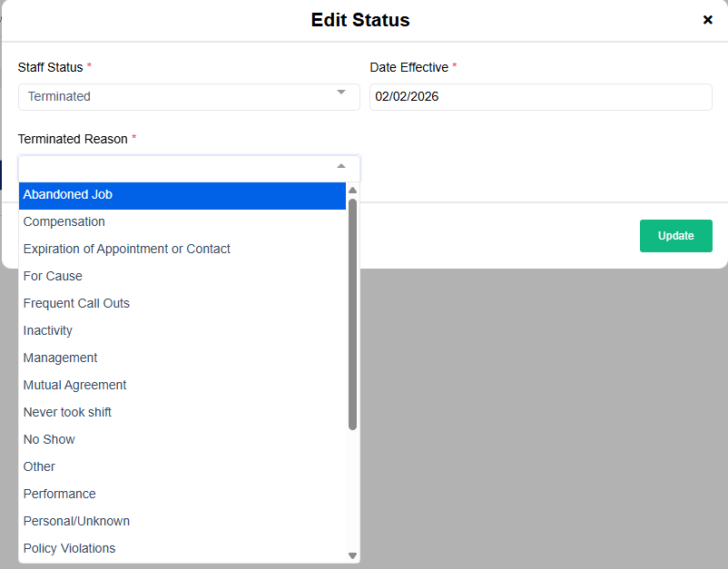Viewport: 728px width, 569px height.
Task: Click the list scrollbar down arrow
Action: [353, 555]
